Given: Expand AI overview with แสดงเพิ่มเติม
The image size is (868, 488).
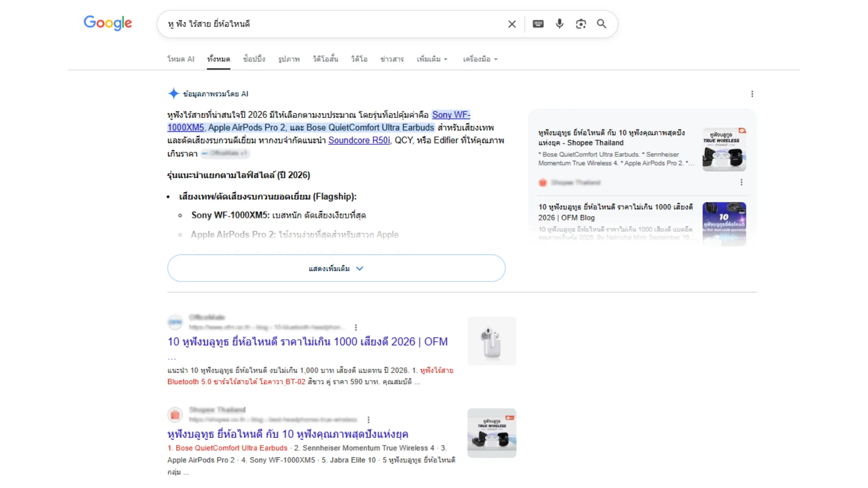Looking at the screenshot, I should tap(336, 268).
